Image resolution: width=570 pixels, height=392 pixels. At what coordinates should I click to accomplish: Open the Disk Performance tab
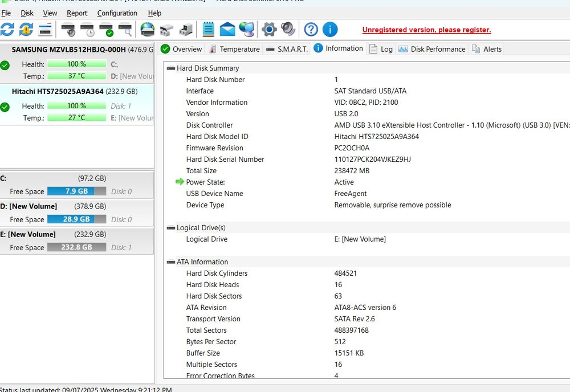pos(432,49)
